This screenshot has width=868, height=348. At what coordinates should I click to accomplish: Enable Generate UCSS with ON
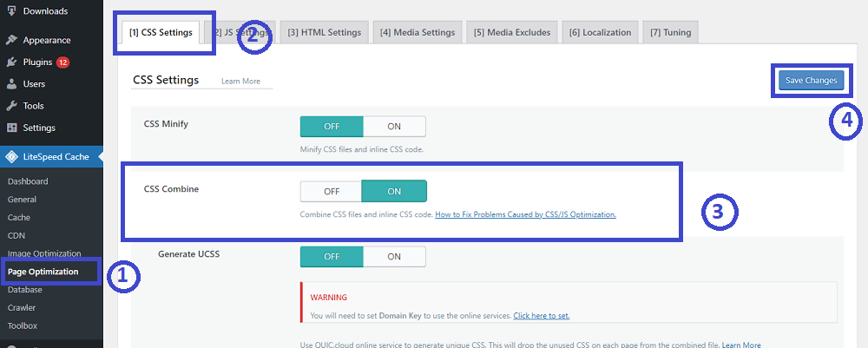click(x=394, y=256)
